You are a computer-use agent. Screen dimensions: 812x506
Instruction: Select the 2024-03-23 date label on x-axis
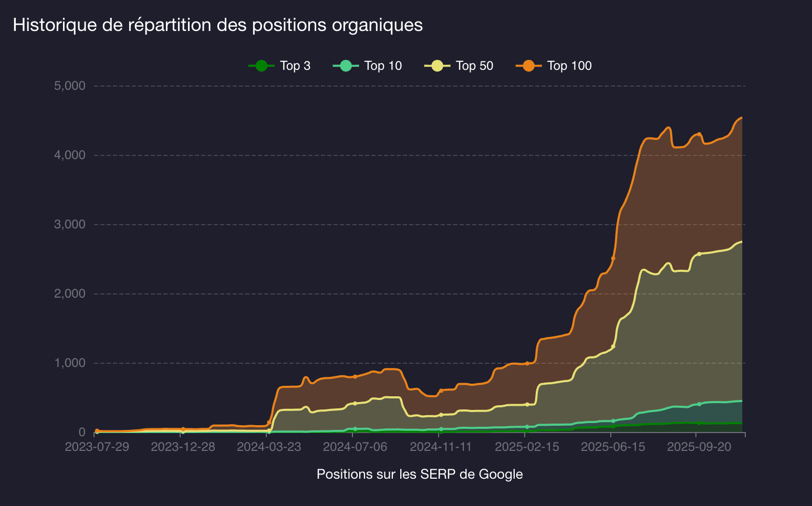pyautogui.click(x=270, y=447)
